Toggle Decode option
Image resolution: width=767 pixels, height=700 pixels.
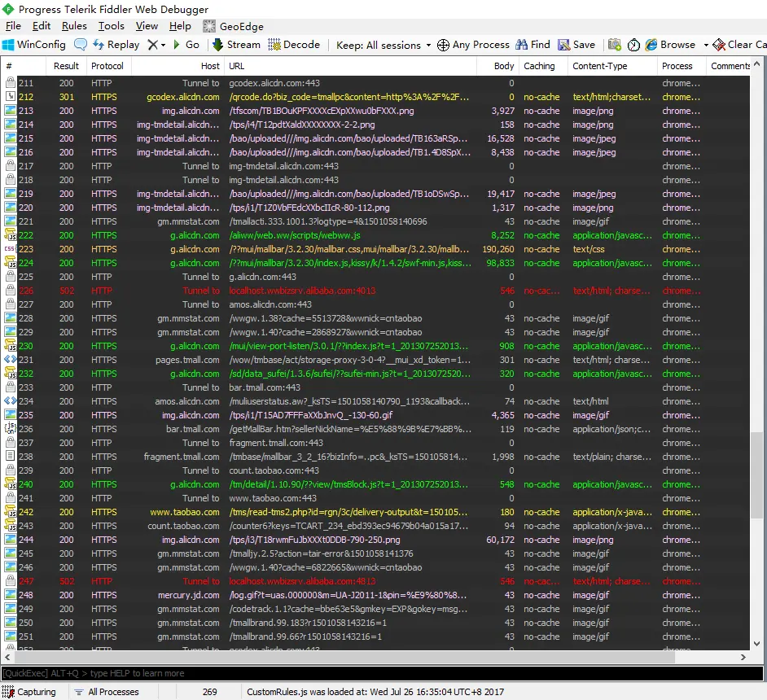coord(294,45)
